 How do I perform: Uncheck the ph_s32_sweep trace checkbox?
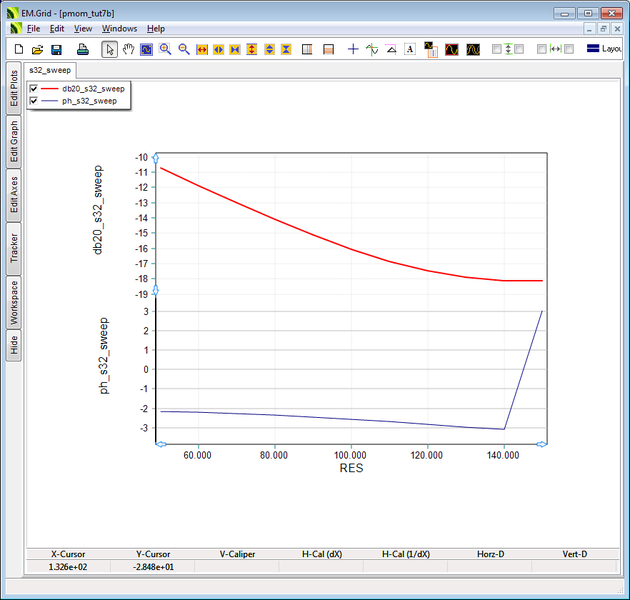pos(34,101)
